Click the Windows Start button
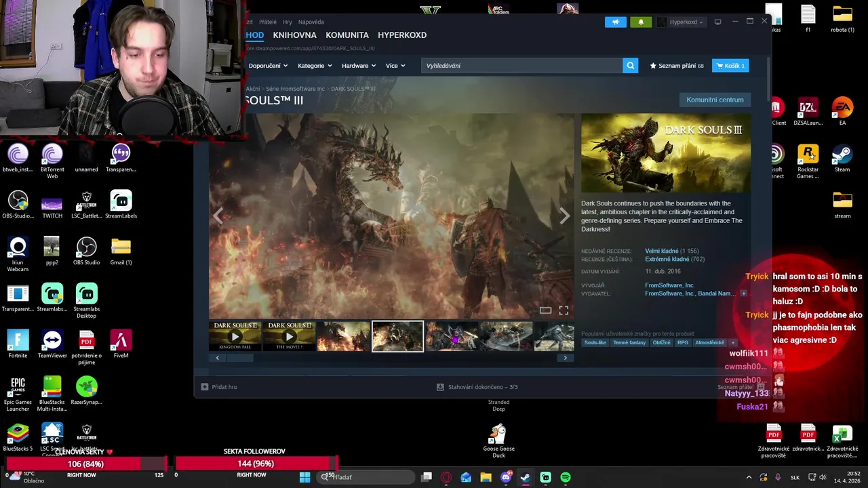 pos(305,477)
